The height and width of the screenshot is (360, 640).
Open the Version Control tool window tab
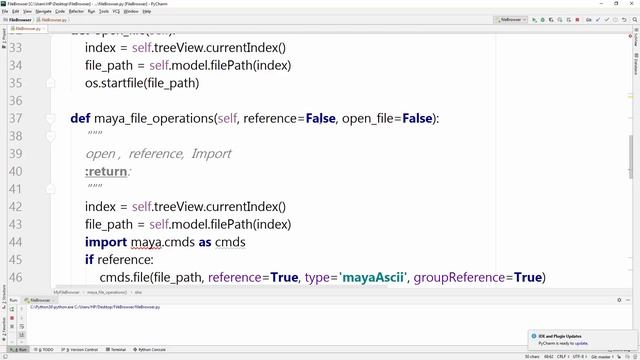80,350
